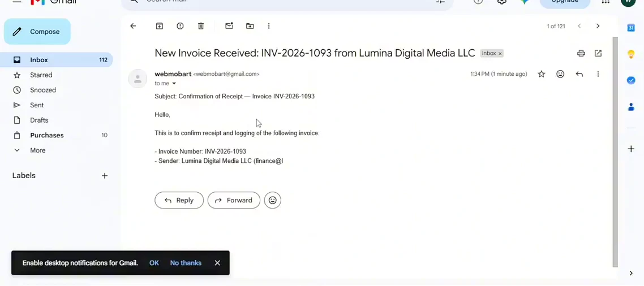
Task: Open Google Calendar side panel icon
Action: click(x=632, y=28)
